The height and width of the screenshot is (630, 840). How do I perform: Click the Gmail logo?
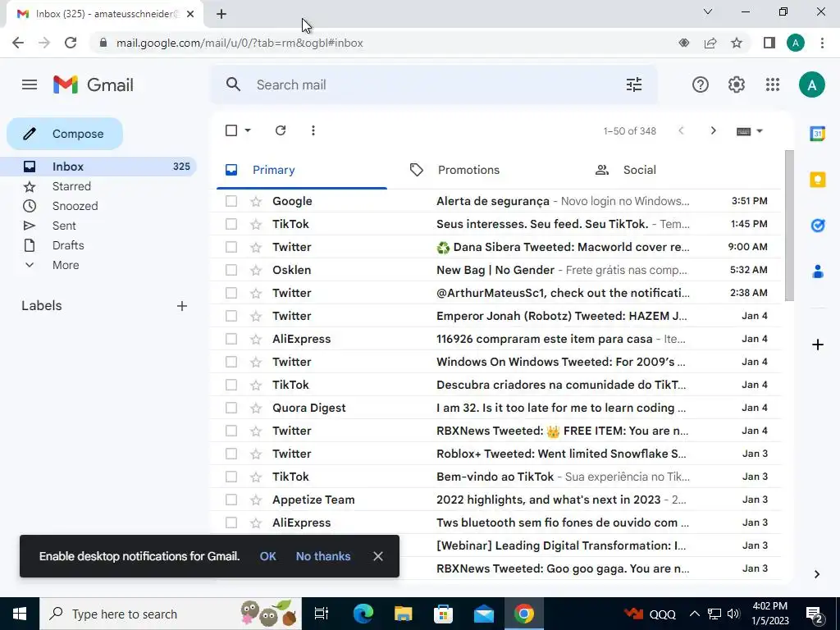click(x=94, y=84)
